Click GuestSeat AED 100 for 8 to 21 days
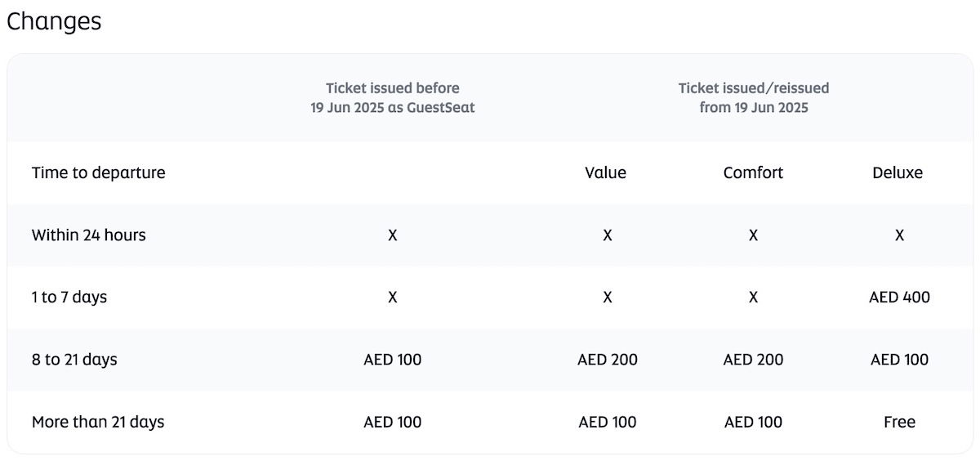The width and height of the screenshot is (980, 461). 393,360
